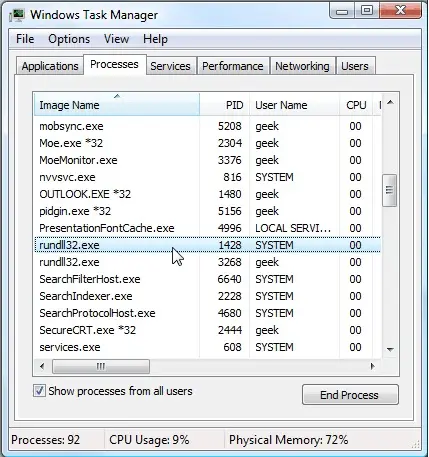Click the horizontal scrollbar left arrow
This screenshot has width=429, height=457.
coord(42,366)
